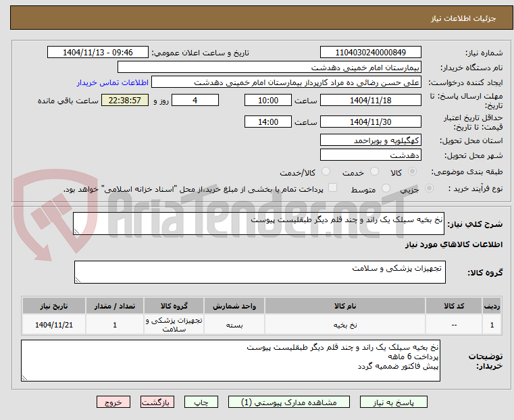The height and width of the screenshot is (420, 514).
Task: Select the خدمت radio button
Action: (x=374, y=172)
